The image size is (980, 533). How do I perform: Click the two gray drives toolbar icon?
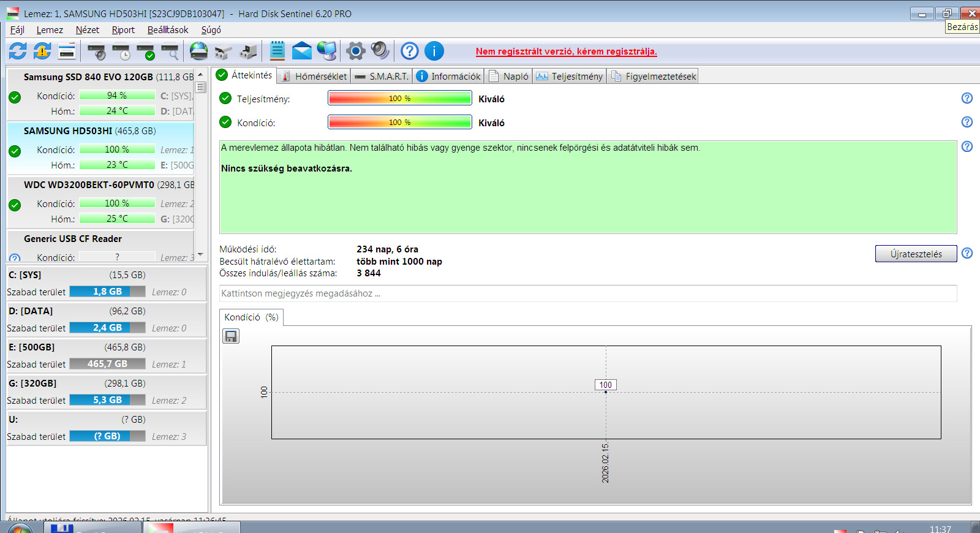(x=224, y=51)
